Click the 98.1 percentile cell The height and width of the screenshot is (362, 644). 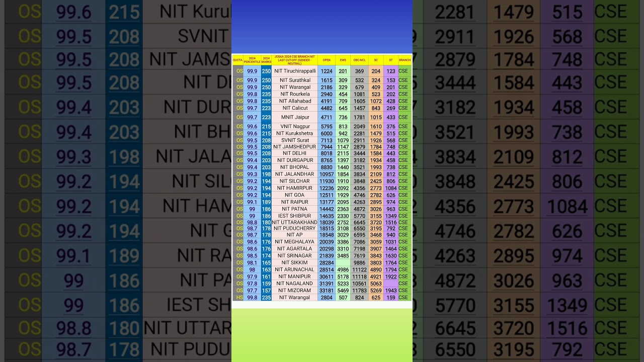(x=252, y=262)
